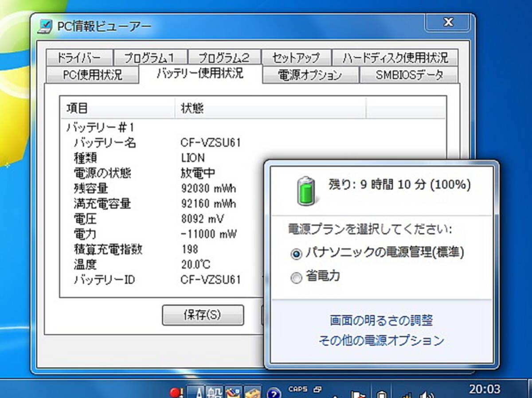Click the battery tray icon on taskbar

[x=381, y=394]
